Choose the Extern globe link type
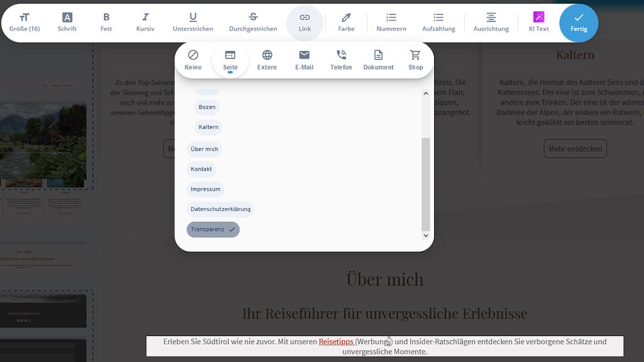The image size is (644, 362). click(x=267, y=60)
